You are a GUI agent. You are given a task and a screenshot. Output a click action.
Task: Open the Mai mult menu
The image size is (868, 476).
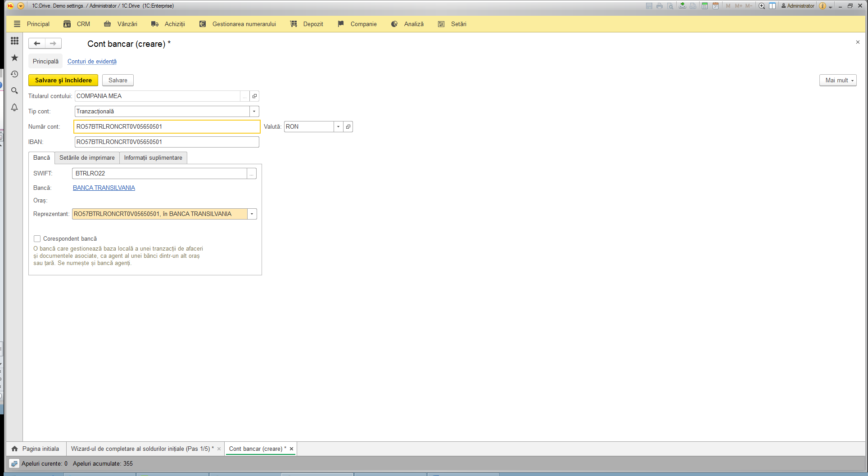[838, 80]
